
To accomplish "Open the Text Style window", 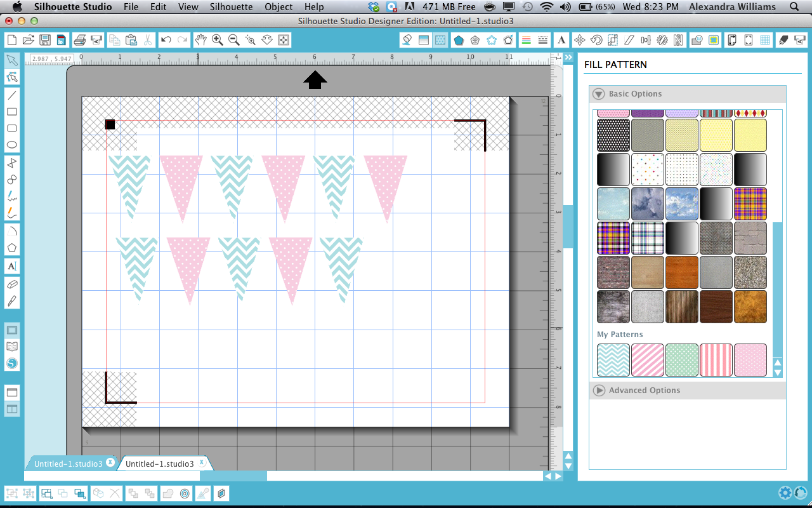I will [x=562, y=40].
